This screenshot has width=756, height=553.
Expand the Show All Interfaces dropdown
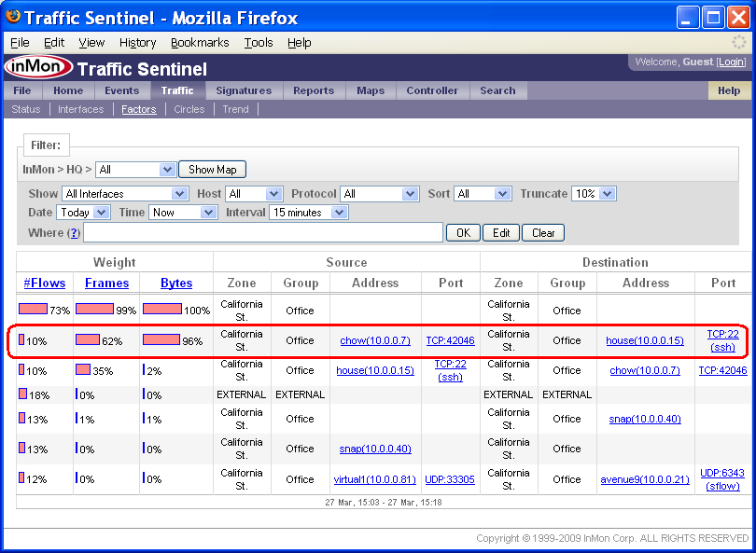tap(124, 194)
